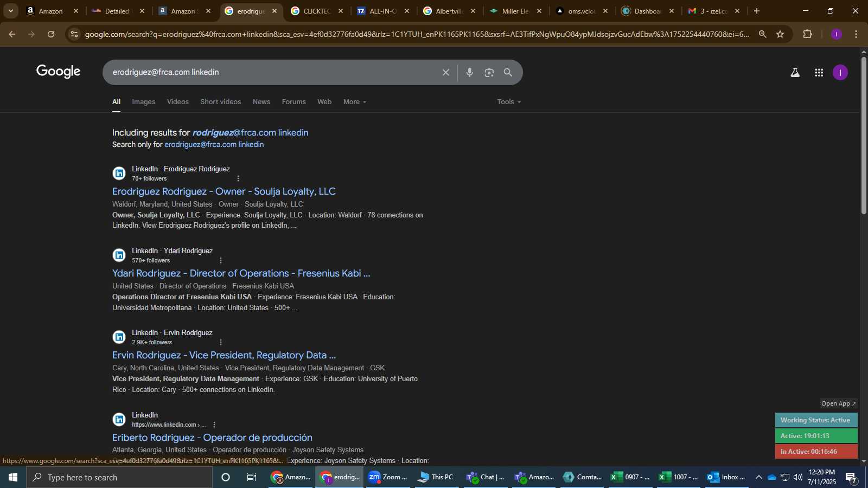View site information icon in address bar
The image size is (868, 488).
coord(74,34)
